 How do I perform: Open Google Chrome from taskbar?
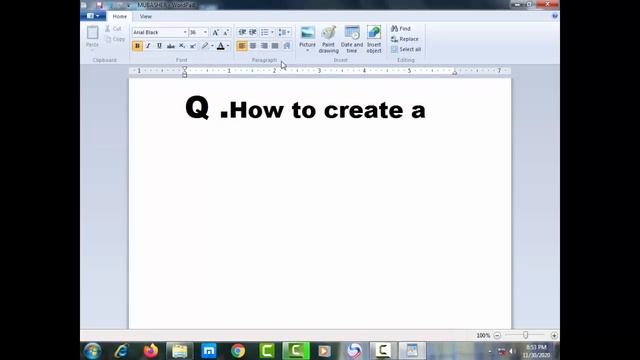[x=238, y=351]
